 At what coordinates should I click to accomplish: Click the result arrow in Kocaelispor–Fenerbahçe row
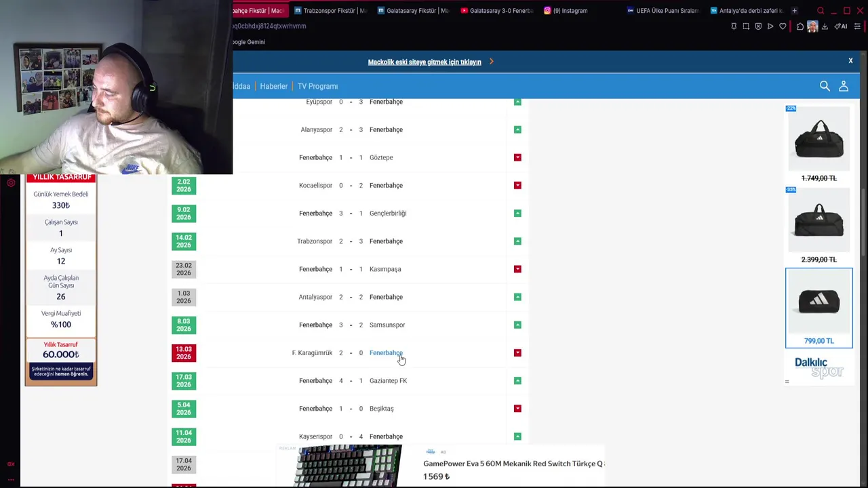click(x=517, y=185)
